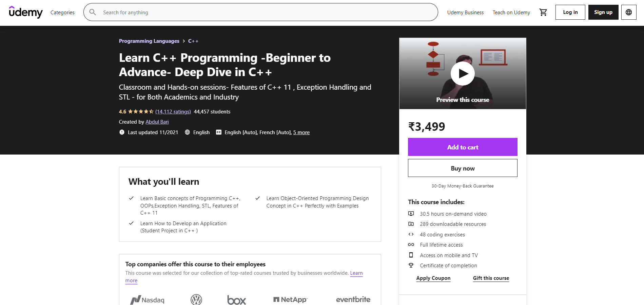Click the Volkswagen logo

pos(196,300)
